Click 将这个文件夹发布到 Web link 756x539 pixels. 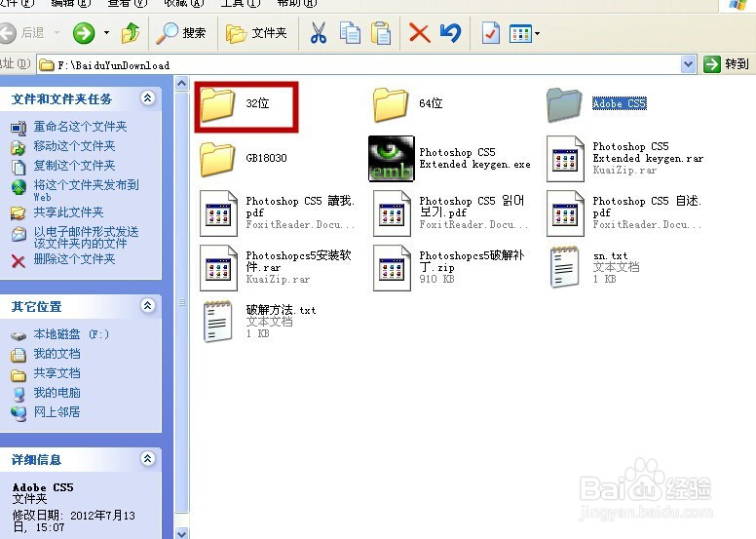click(86, 190)
